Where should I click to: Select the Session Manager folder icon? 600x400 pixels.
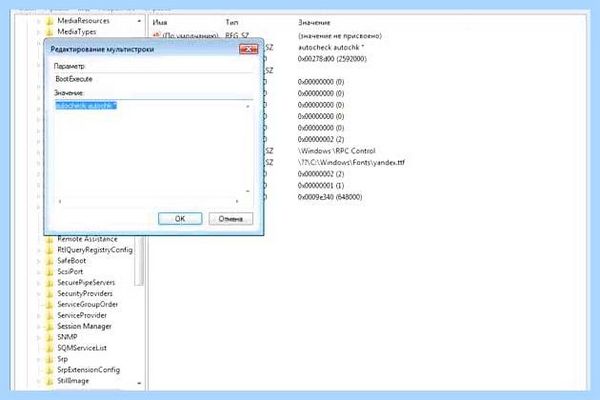[x=50, y=327]
